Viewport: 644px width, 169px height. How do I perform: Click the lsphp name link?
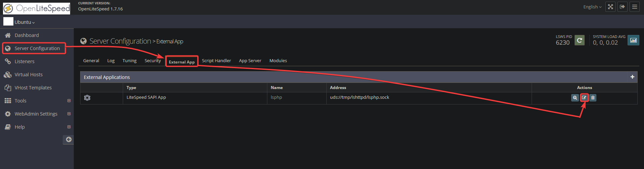[x=276, y=97]
